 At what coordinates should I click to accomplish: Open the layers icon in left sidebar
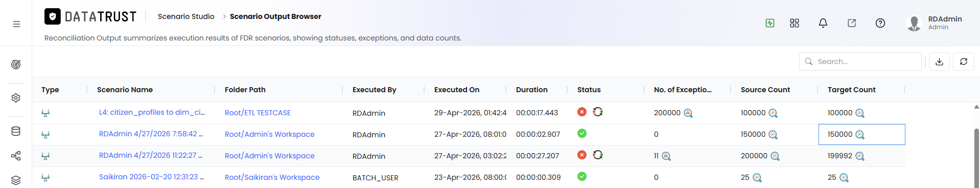pyautogui.click(x=16, y=180)
